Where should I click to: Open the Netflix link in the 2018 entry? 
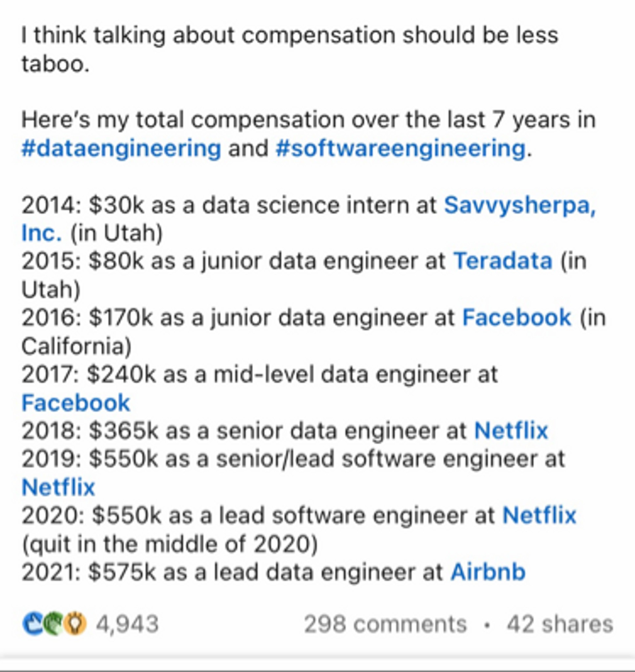[511, 431]
